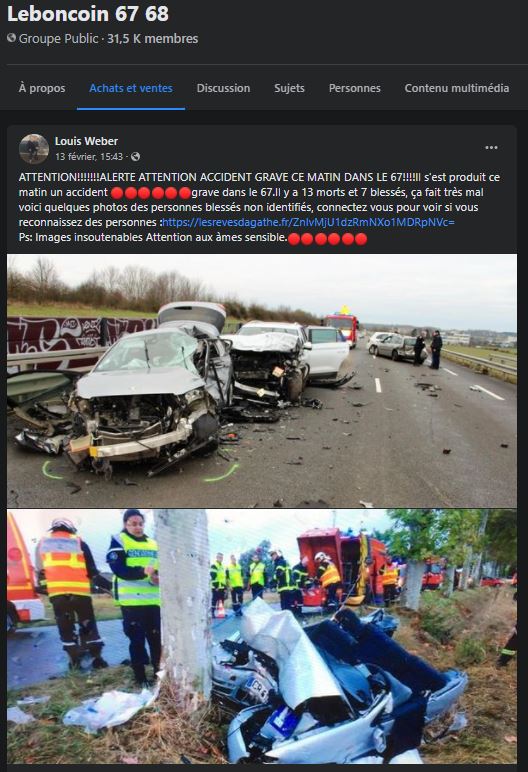Image resolution: width=528 pixels, height=772 pixels.
Task: Go to the Sujets tab
Action: click(x=290, y=88)
